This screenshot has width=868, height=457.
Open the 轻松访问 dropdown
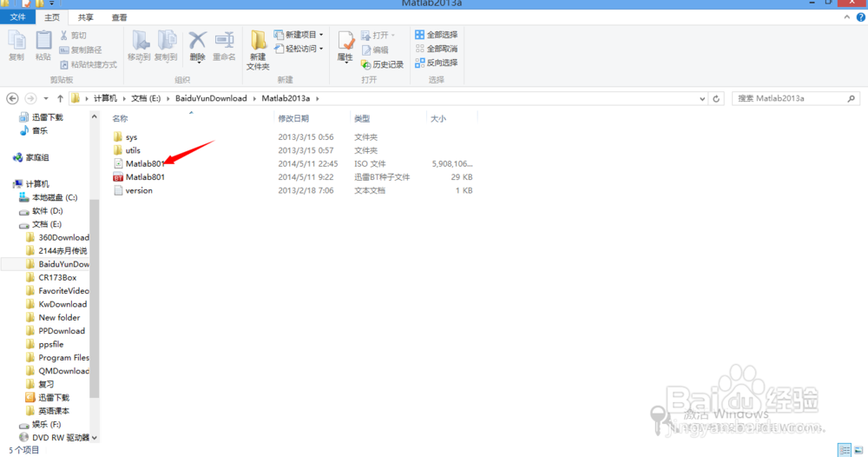pyautogui.click(x=299, y=49)
